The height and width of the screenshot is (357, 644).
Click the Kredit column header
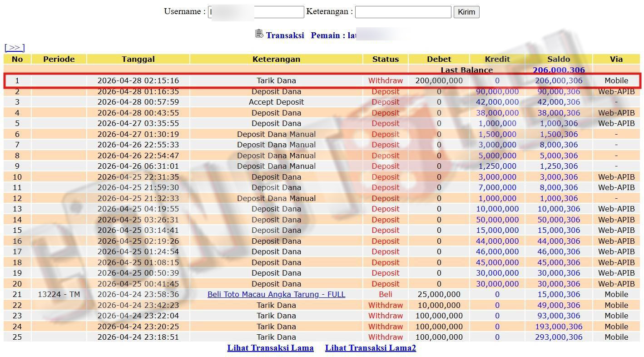pyautogui.click(x=497, y=59)
